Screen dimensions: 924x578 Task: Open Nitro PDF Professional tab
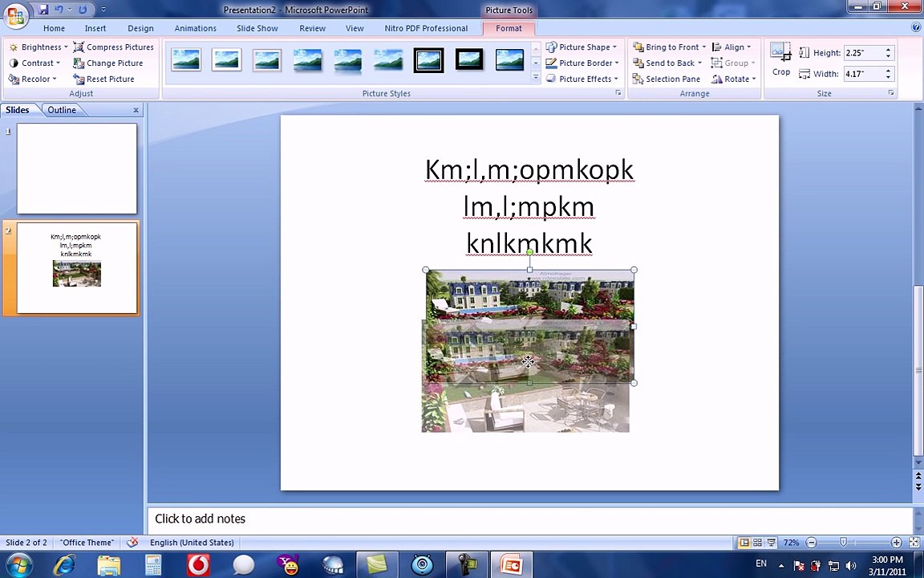426,28
